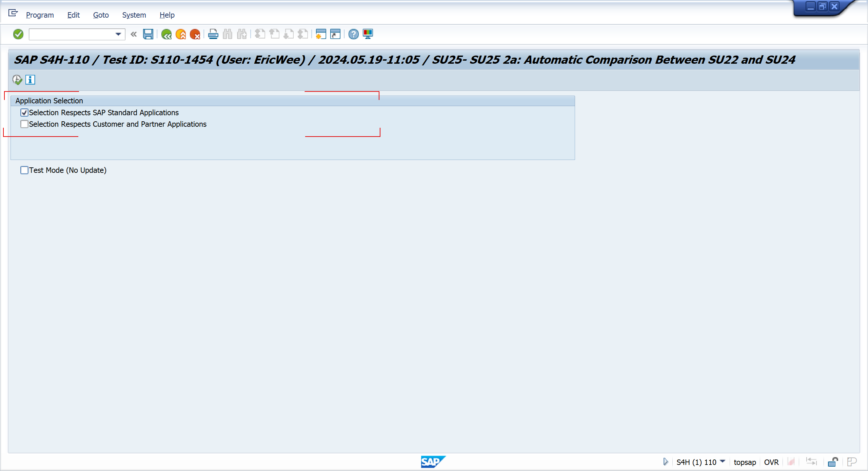Viewport: 868px width, 471px height.
Task: Click into the command input field
Action: point(71,34)
